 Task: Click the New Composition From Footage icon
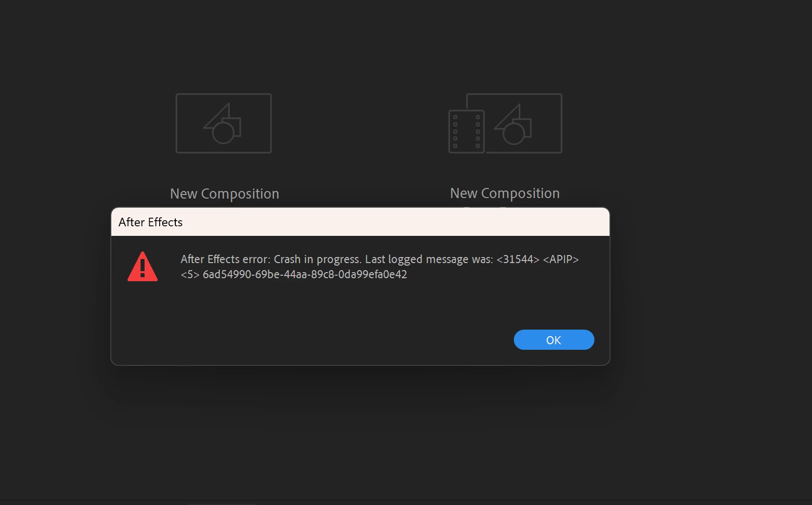point(505,123)
